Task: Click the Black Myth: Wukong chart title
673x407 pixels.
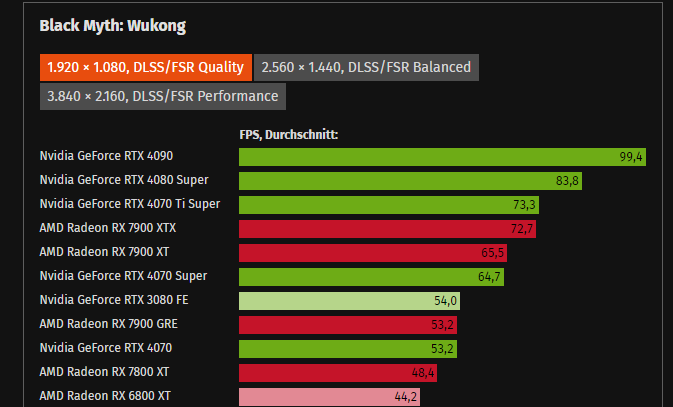Action: 112,26
